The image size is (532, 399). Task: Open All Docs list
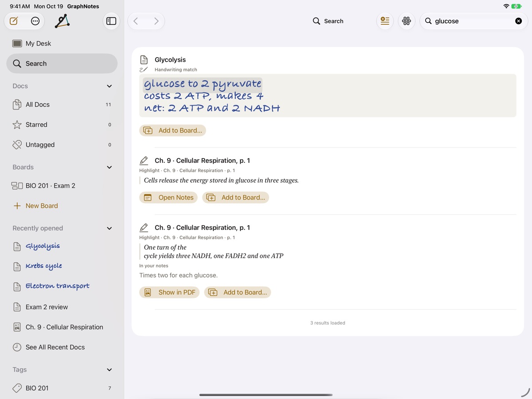(x=62, y=105)
